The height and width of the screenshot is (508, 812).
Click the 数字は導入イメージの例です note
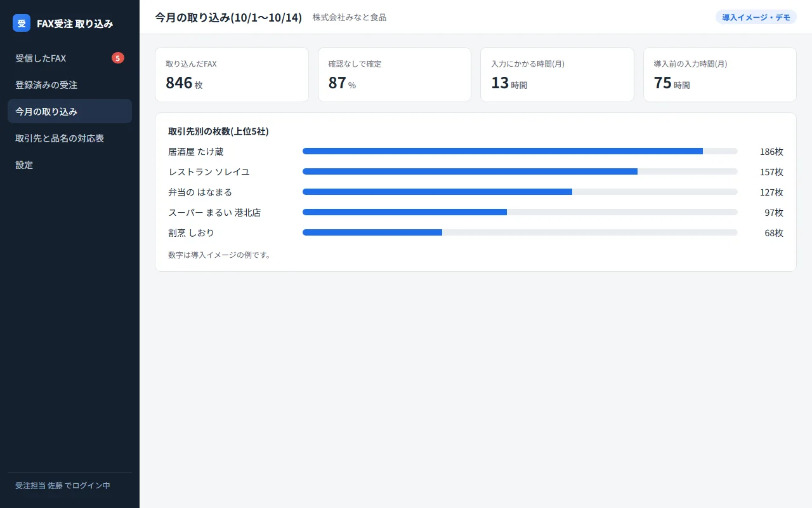[219, 255]
